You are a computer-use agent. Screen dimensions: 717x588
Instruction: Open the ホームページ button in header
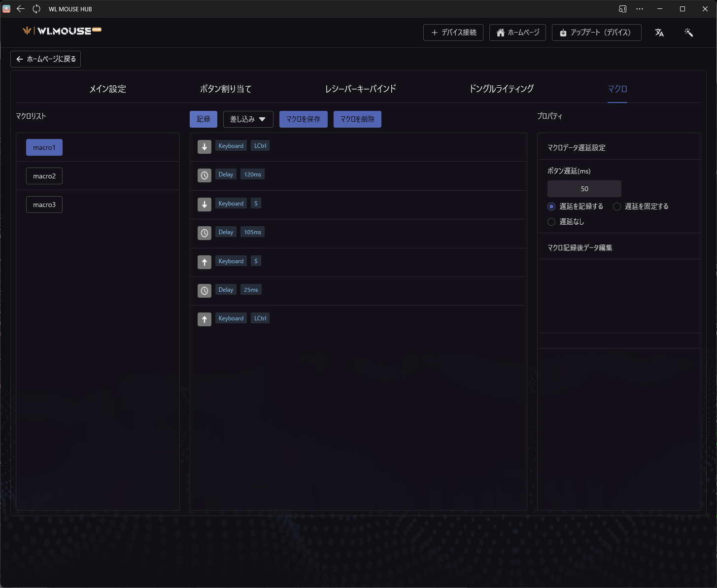pyautogui.click(x=517, y=33)
